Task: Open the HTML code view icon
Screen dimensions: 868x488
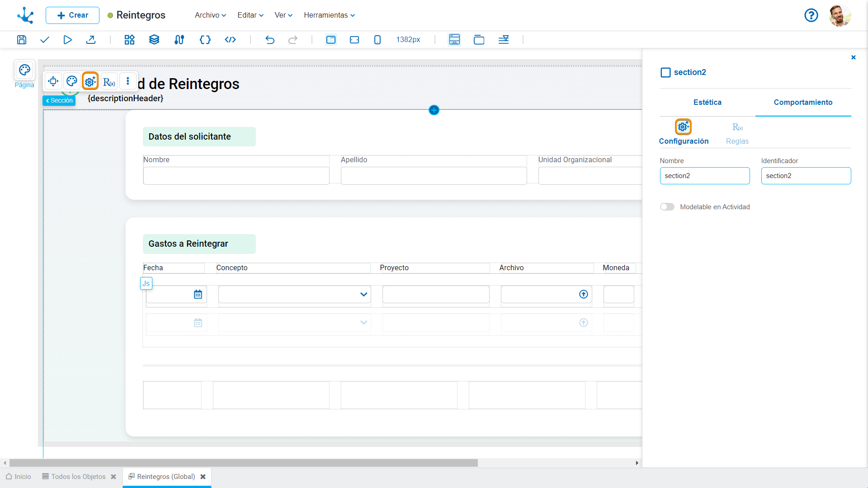Action: coord(231,40)
